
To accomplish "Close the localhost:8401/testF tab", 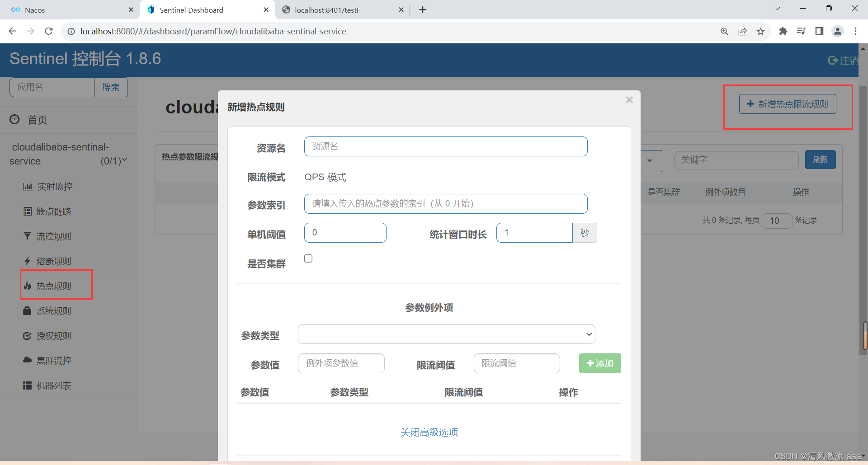I will [401, 9].
